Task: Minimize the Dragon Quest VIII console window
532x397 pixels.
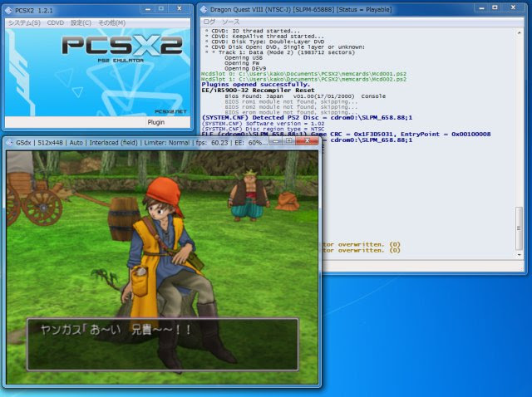Action: pos(481,7)
